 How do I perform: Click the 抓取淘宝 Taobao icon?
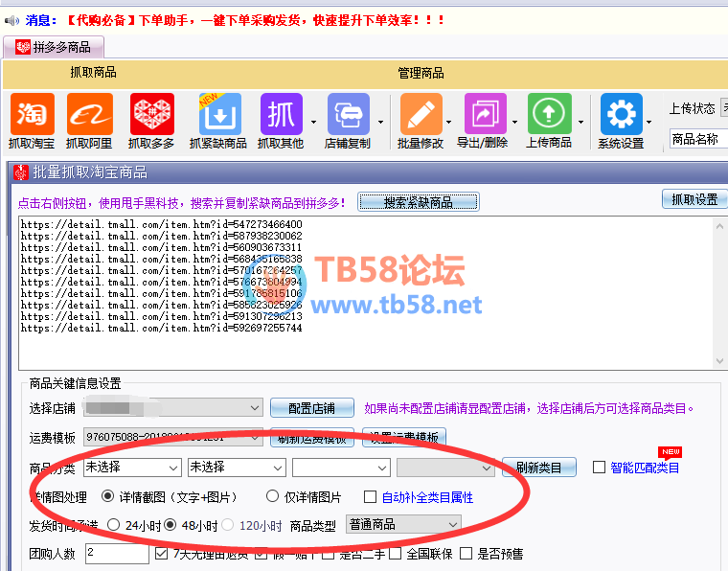coord(32,115)
